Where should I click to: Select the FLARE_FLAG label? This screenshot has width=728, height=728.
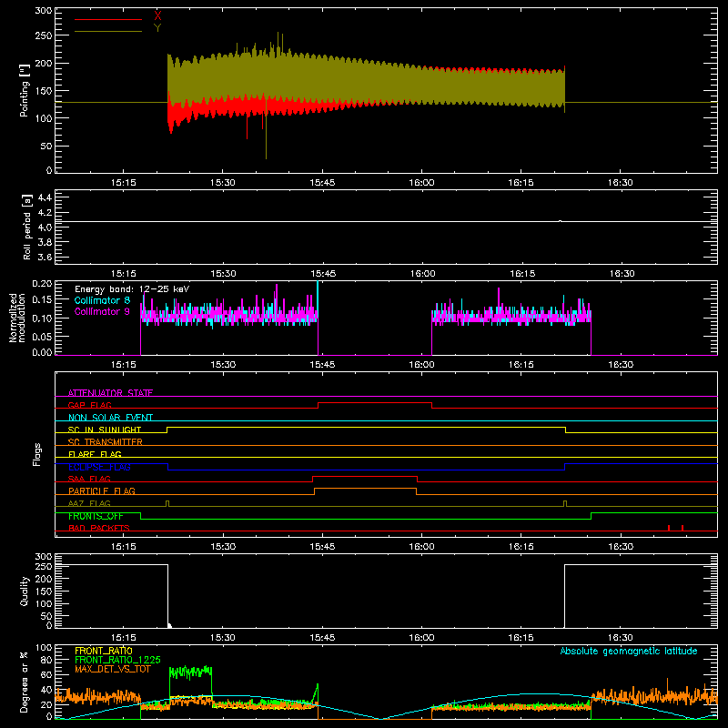click(x=95, y=454)
